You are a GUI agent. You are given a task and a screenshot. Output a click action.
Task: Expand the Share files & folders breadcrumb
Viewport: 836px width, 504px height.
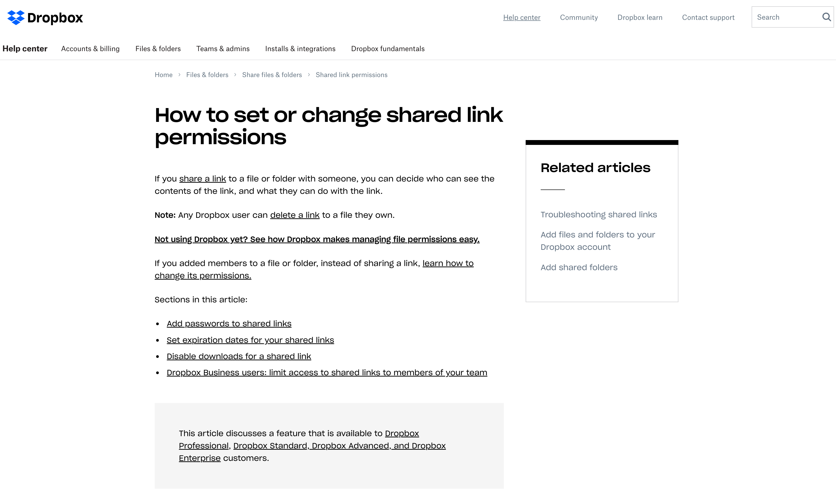click(x=272, y=75)
